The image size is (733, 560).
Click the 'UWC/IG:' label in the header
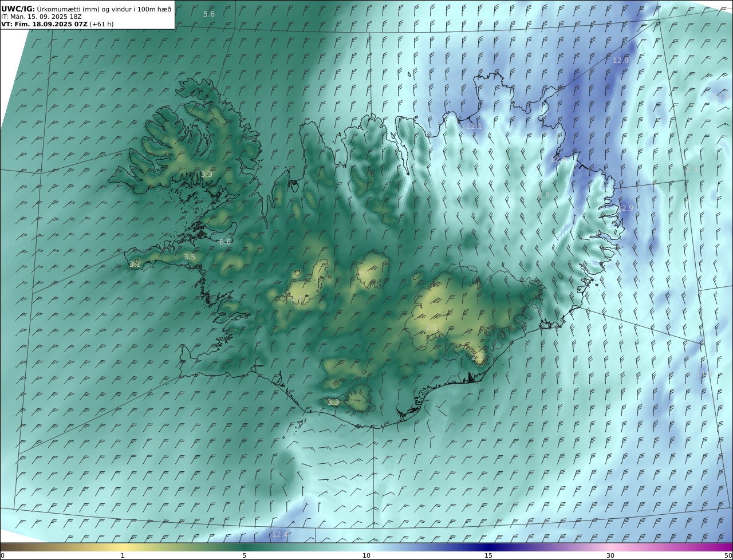click(x=18, y=9)
